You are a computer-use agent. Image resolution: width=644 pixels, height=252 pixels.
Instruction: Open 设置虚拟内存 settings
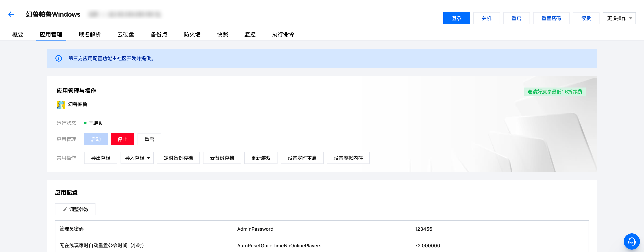click(348, 158)
